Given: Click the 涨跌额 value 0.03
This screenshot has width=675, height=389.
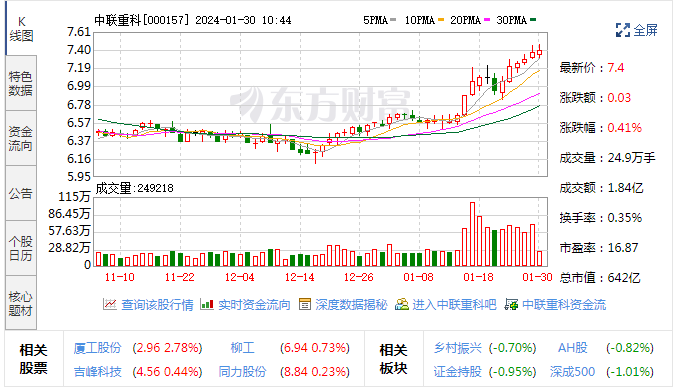Looking at the screenshot, I should point(619,98).
